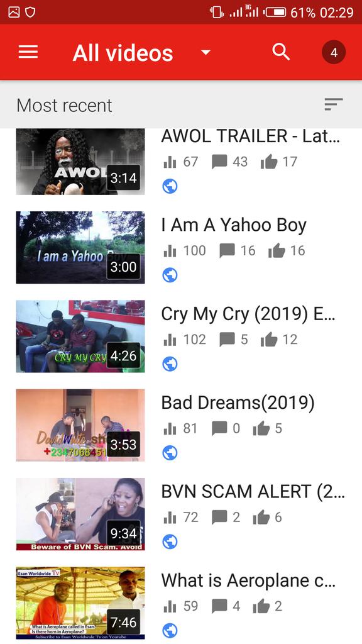The image size is (362, 644).
Task: Expand the All videos dropdown arrow
Action: (206, 53)
